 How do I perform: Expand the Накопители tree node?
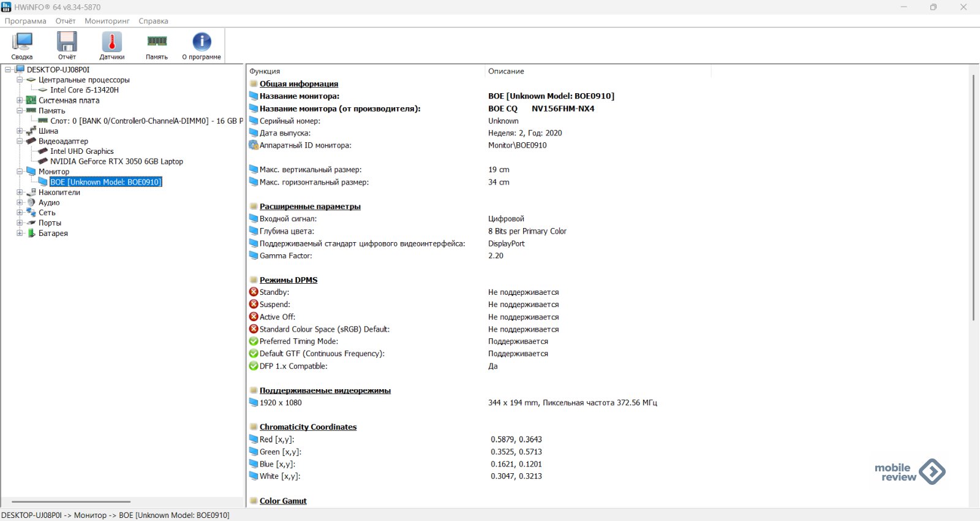pyautogui.click(x=20, y=192)
